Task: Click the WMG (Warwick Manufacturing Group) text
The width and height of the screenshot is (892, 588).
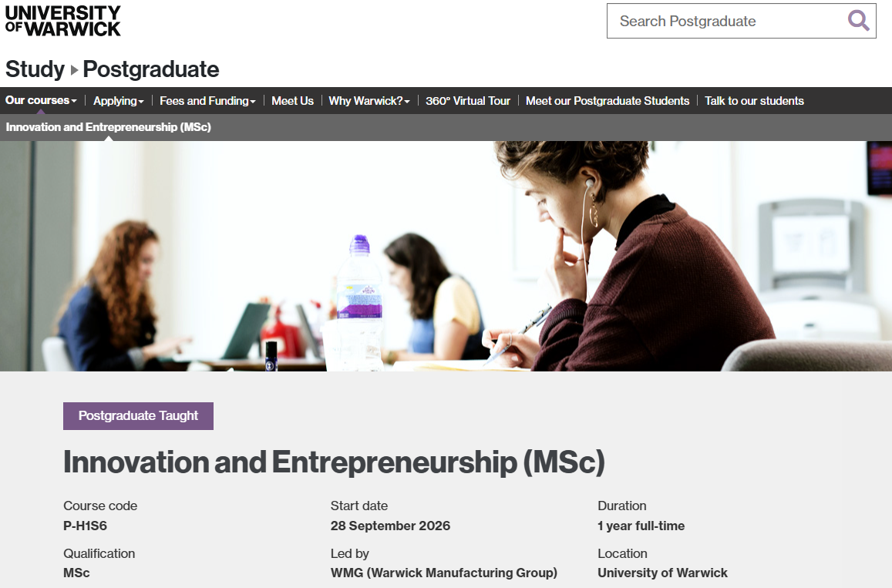Action: point(443,573)
